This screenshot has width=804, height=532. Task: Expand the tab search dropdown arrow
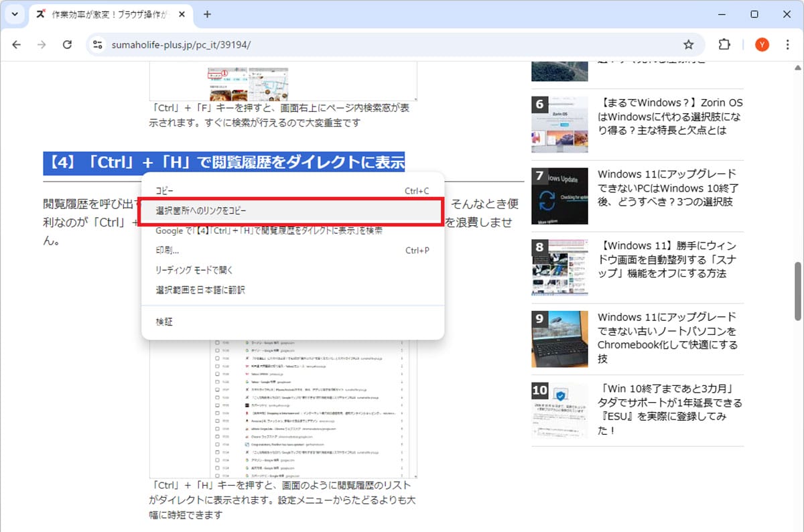click(x=14, y=14)
